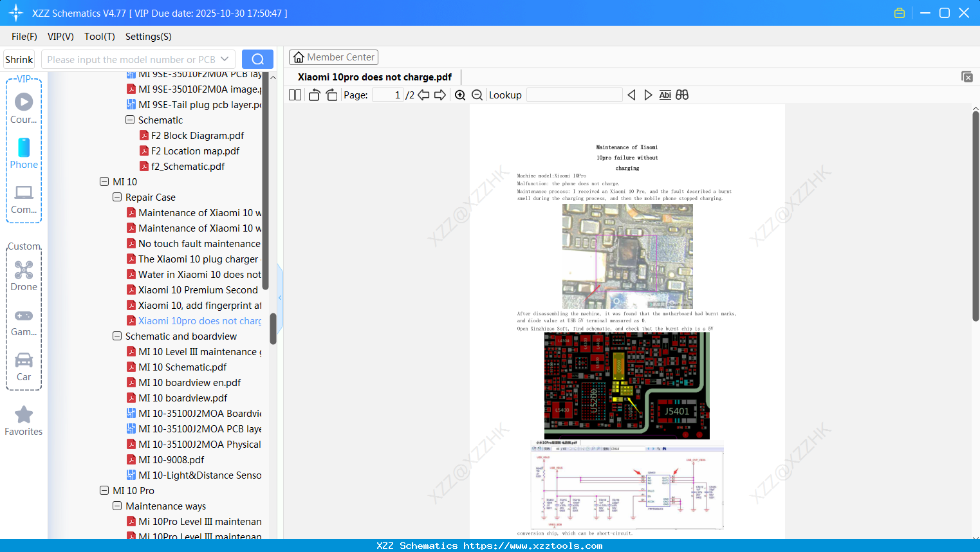Open the Courses sidebar category
The height and width of the screenshot is (552, 980).
pyautogui.click(x=24, y=108)
